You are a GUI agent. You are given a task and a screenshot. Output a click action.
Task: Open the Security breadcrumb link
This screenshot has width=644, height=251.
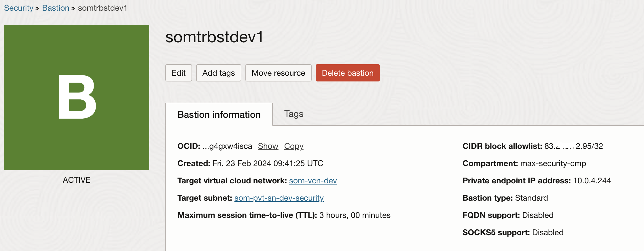(x=19, y=8)
